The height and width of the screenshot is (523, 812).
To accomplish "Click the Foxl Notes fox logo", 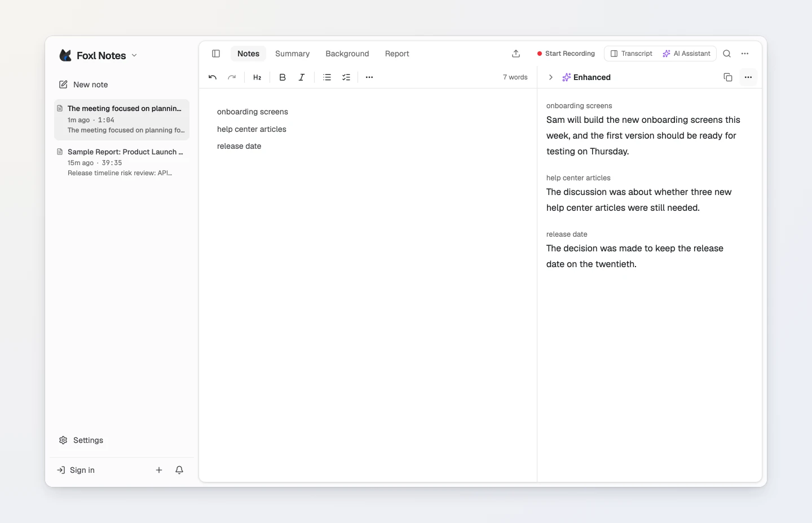I will 65,55.
